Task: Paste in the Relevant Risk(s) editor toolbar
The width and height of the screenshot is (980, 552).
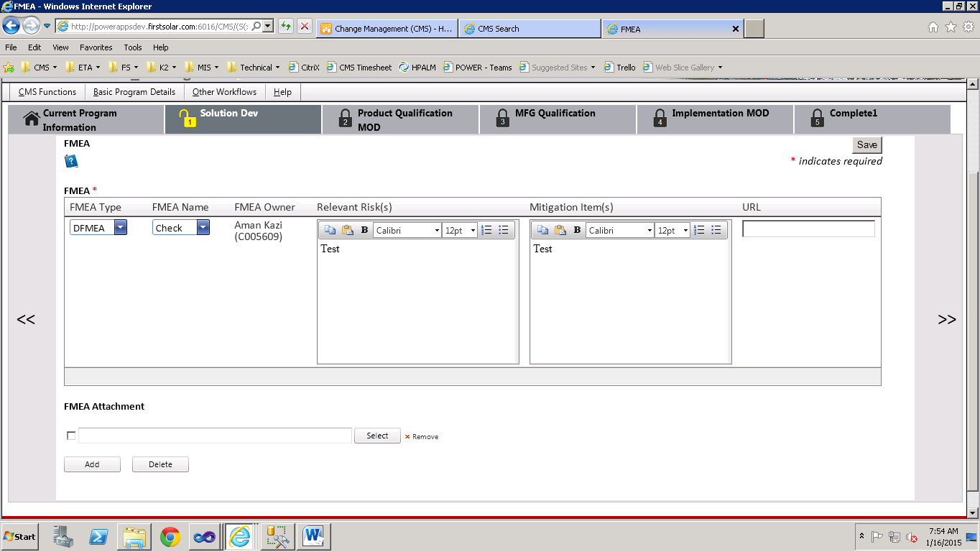Action: 348,230
